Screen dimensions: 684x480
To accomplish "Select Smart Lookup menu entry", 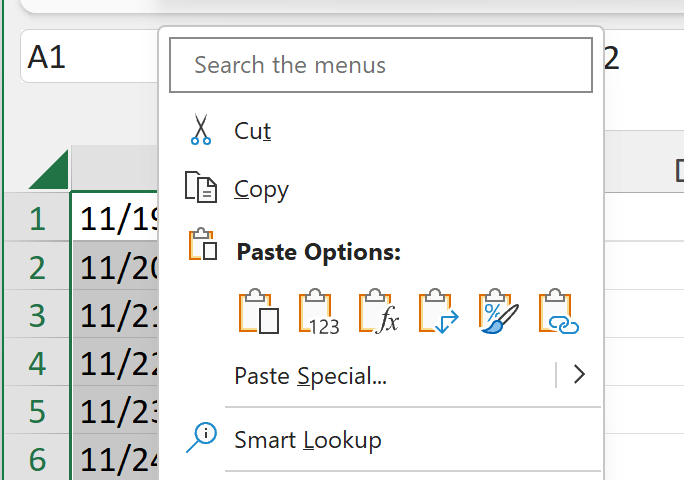I will pos(308,439).
